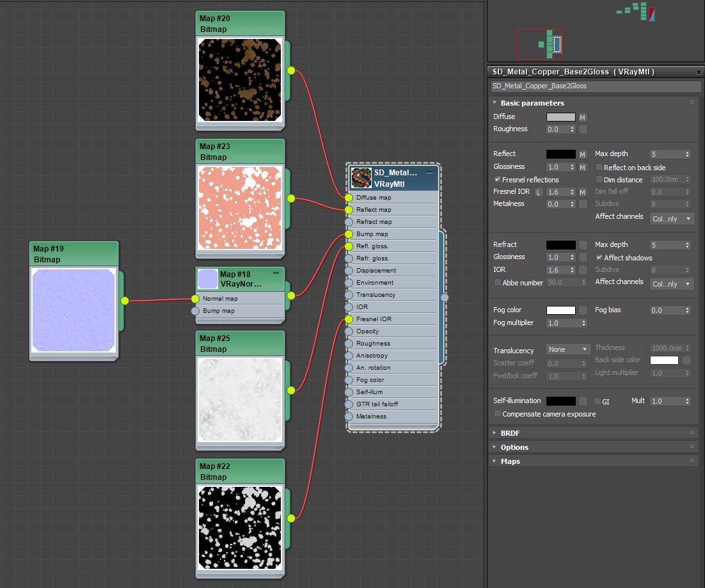705x588 pixels.
Task: Click the Normal map input socket
Action: (x=195, y=299)
